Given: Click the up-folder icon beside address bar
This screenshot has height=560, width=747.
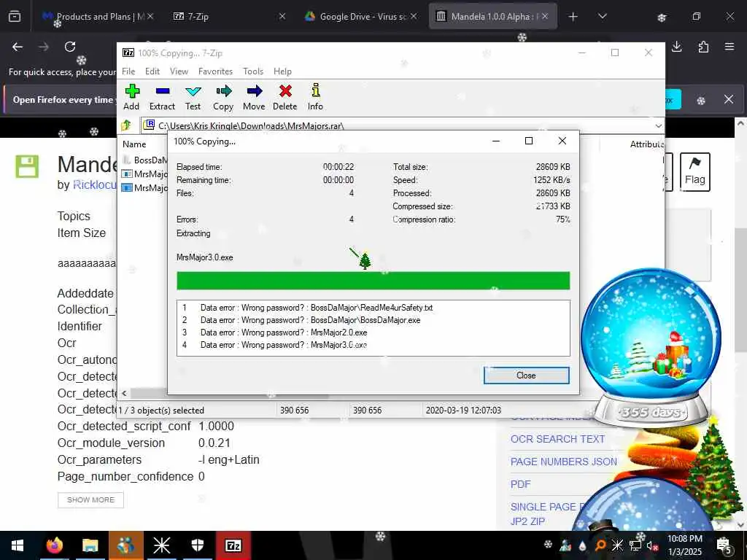Looking at the screenshot, I should coord(126,125).
